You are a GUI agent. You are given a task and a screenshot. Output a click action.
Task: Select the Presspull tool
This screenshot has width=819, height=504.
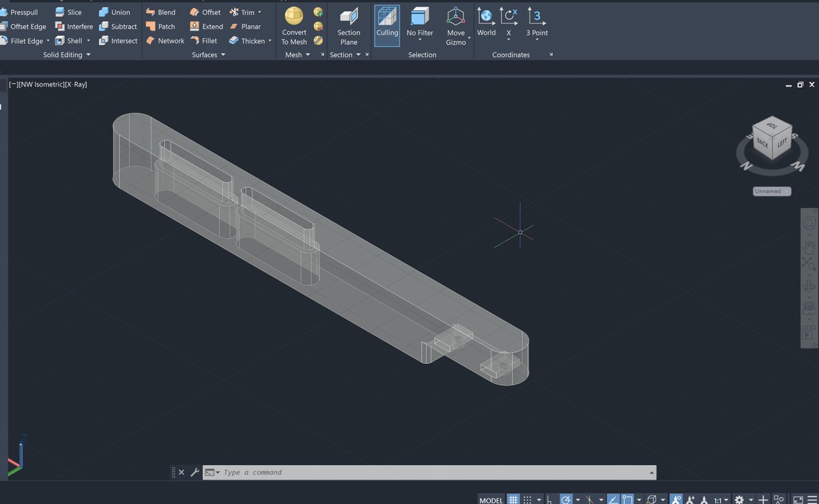[20, 12]
